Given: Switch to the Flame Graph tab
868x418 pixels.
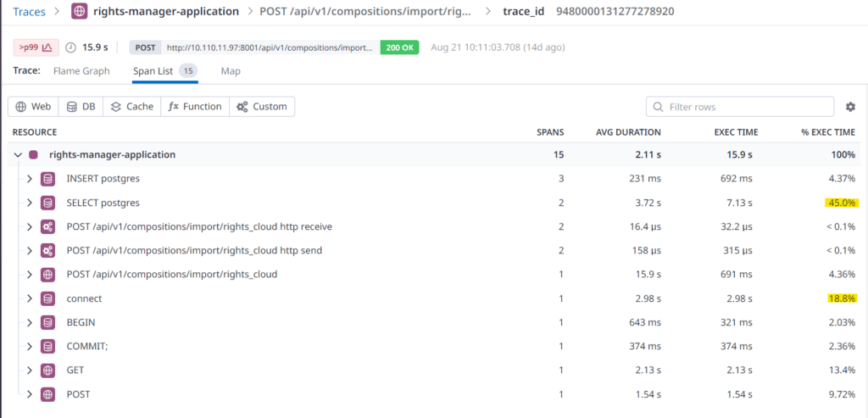Looking at the screenshot, I should click(x=81, y=71).
